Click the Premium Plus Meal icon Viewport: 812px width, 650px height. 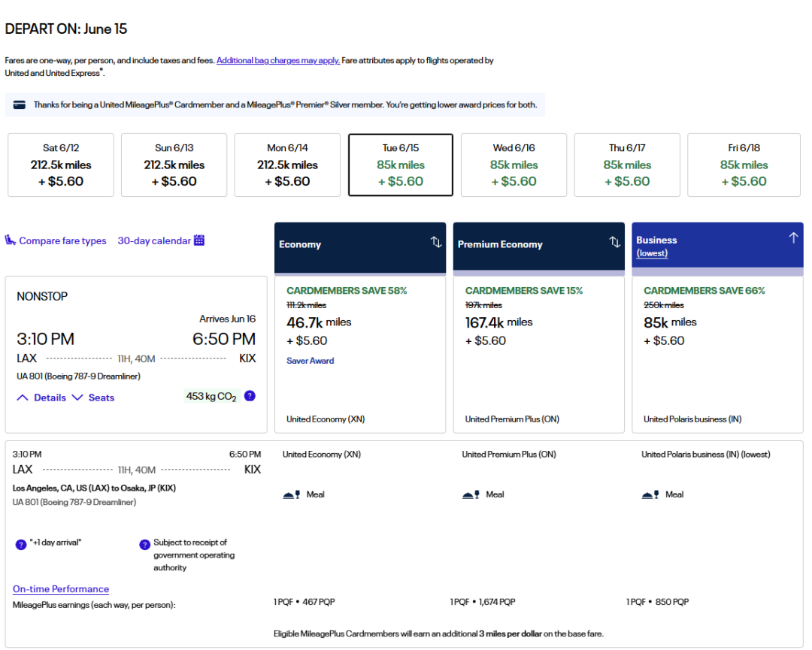pyautogui.click(x=471, y=494)
